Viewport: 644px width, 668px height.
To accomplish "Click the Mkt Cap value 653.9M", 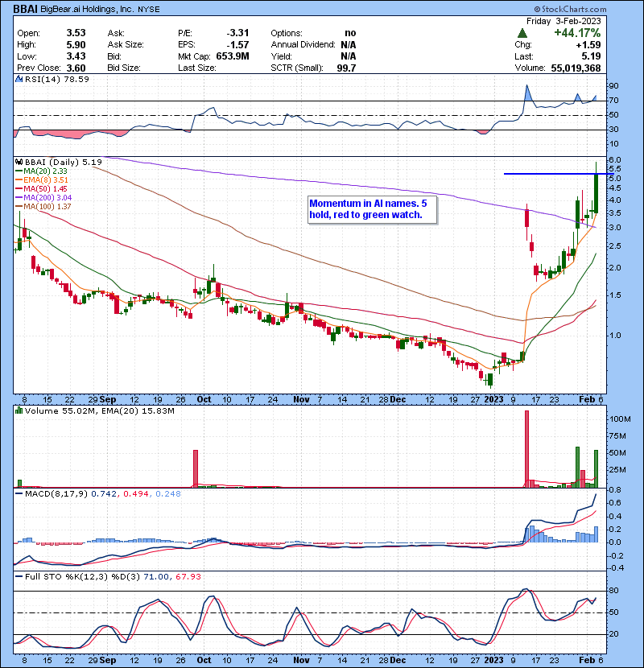I will (233, 56).
